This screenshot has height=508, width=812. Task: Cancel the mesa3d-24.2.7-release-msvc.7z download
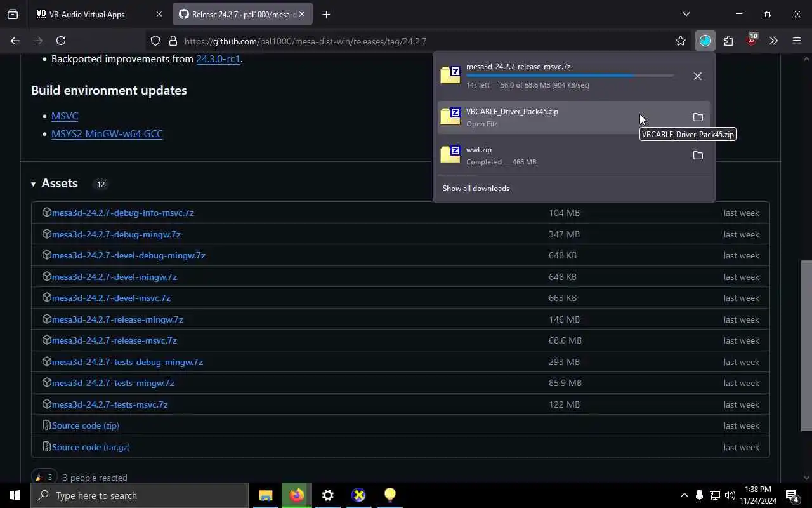coord(697,76)
